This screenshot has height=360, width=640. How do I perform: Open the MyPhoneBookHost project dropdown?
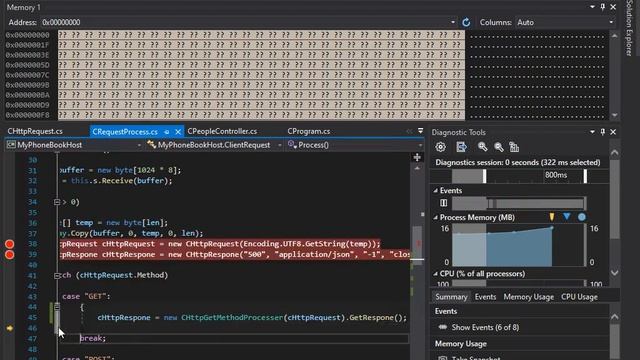click(x=139, y=145)
